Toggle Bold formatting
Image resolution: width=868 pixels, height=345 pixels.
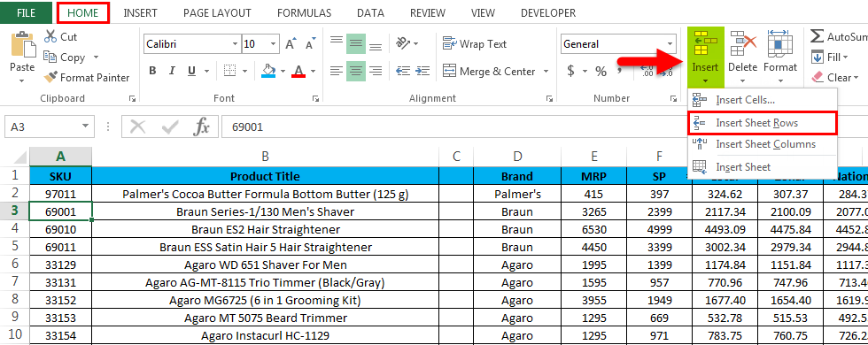pyautogui.click(x=152, y=71)
